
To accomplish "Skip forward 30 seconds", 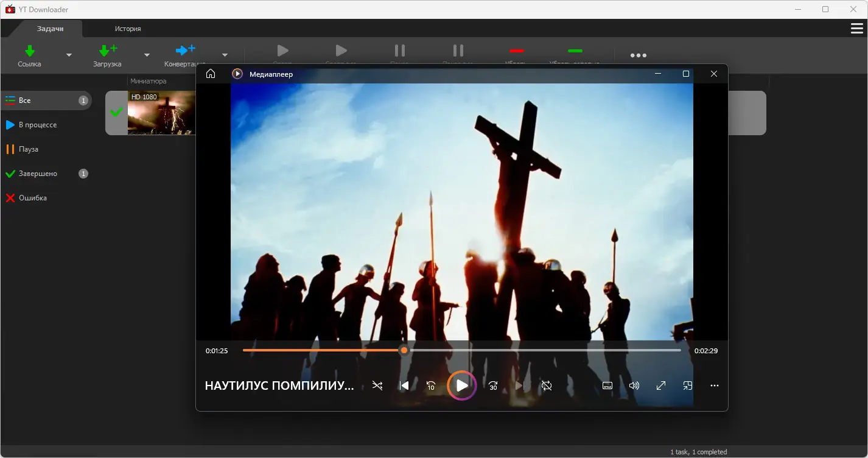I will pyautogui.click(x=493, y=386).
